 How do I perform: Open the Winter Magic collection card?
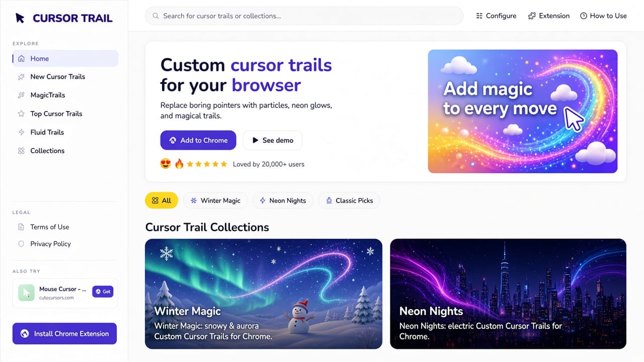coord(264,294)
